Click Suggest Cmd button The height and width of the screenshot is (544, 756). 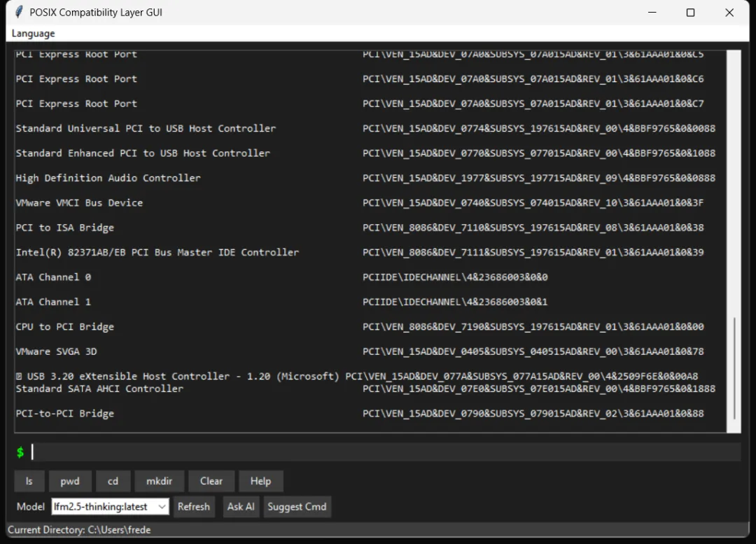tap(297, 506)
